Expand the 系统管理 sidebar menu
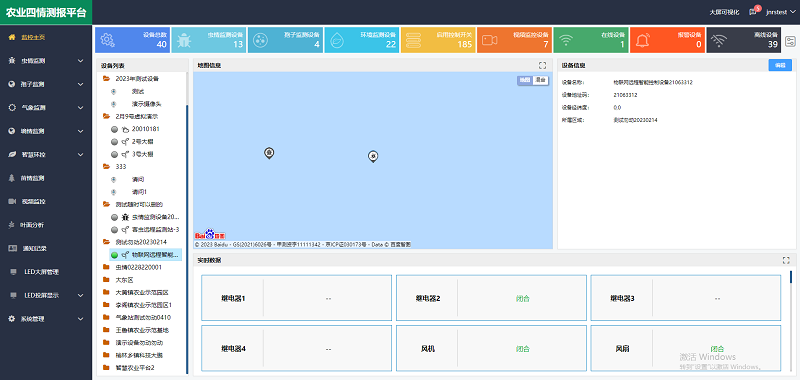Screen dimensions: 800x380 46,319
